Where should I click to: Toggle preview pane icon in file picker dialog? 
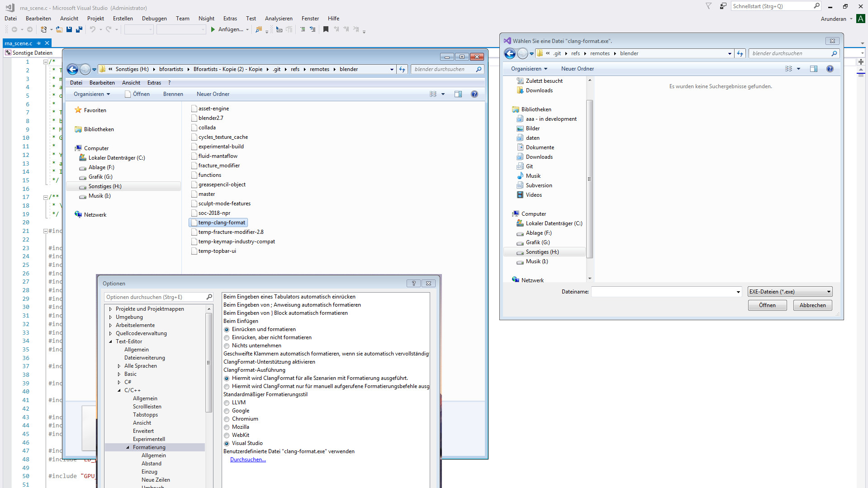point(813,69)
